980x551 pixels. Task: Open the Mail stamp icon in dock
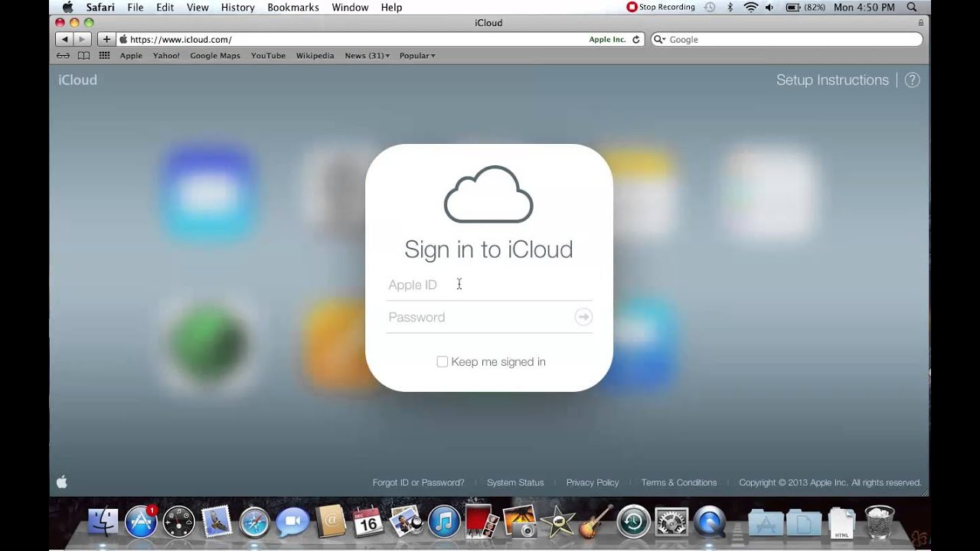click(x=217, y=523)
